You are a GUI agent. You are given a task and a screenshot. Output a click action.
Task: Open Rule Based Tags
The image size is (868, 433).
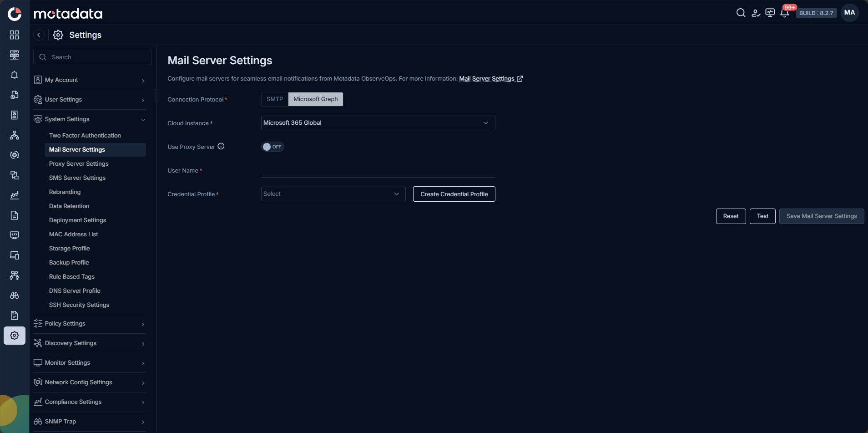(x=95, y=277)
